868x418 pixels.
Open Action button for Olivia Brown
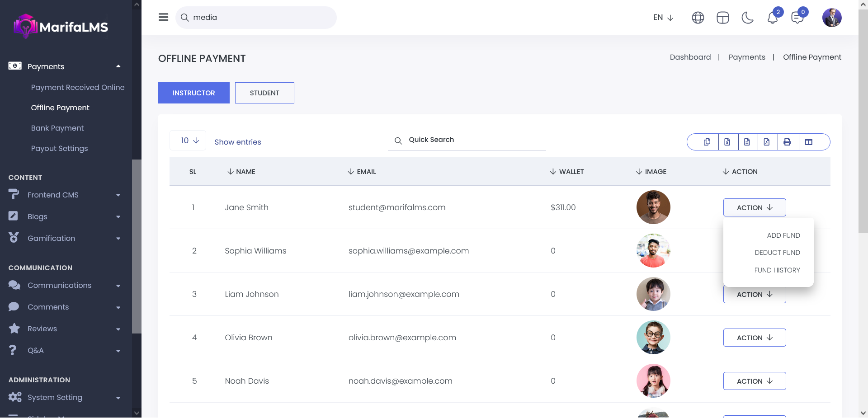click(x=754, y=338)
